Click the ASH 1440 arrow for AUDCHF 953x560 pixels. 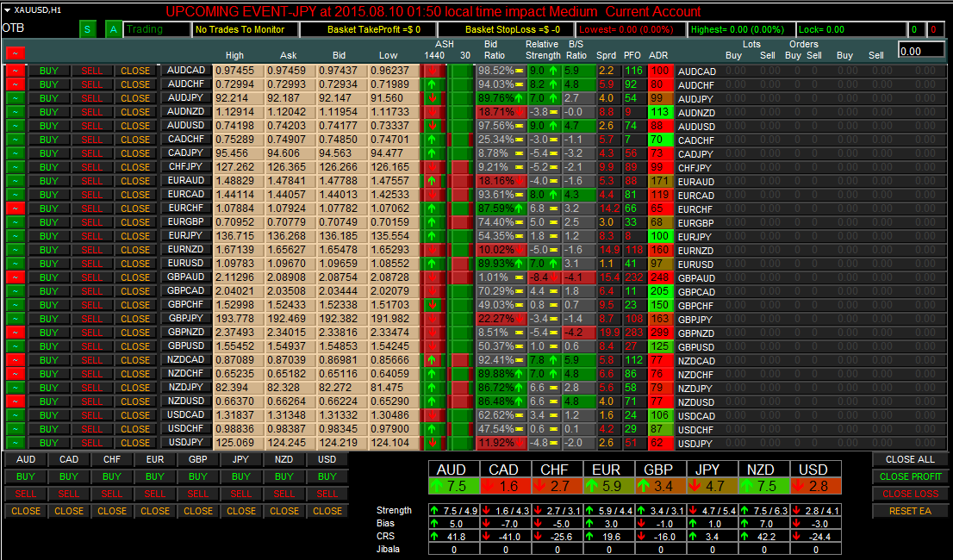(433, 84)
